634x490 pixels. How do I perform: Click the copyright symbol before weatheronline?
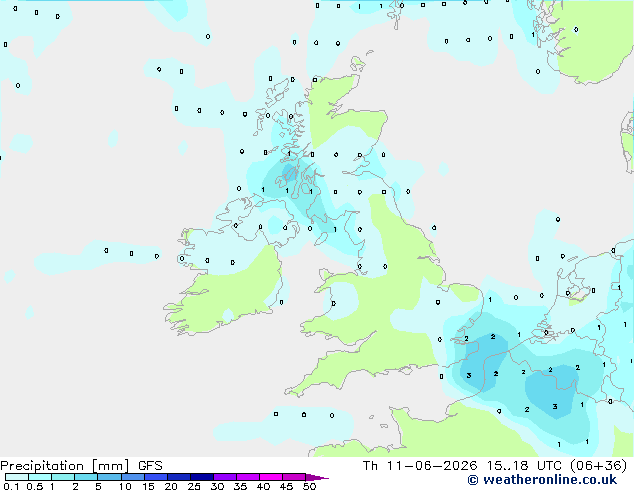coord(473,480)
